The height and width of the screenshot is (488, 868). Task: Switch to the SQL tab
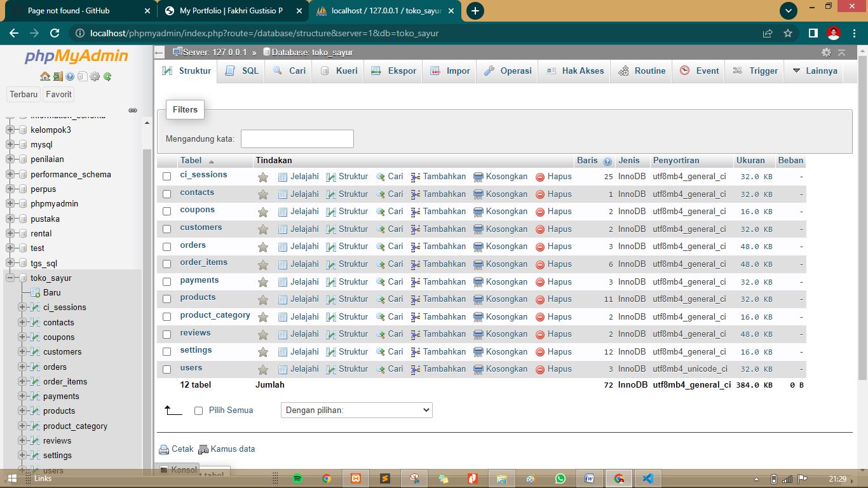(242, 71)
